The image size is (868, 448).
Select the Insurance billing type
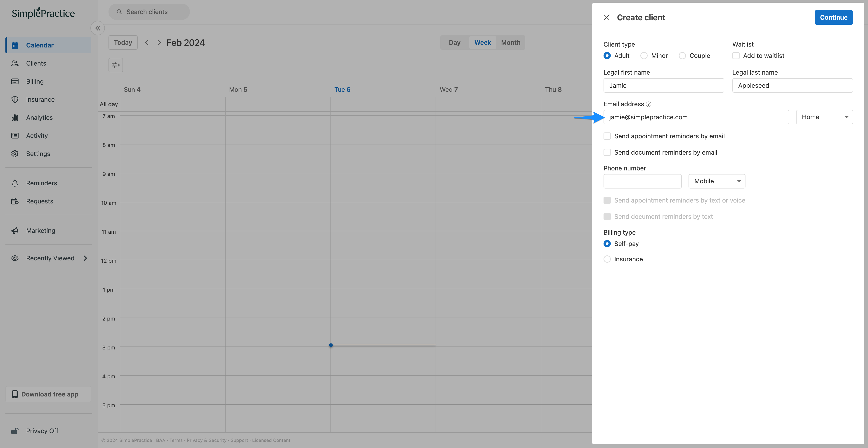[607, 259]
